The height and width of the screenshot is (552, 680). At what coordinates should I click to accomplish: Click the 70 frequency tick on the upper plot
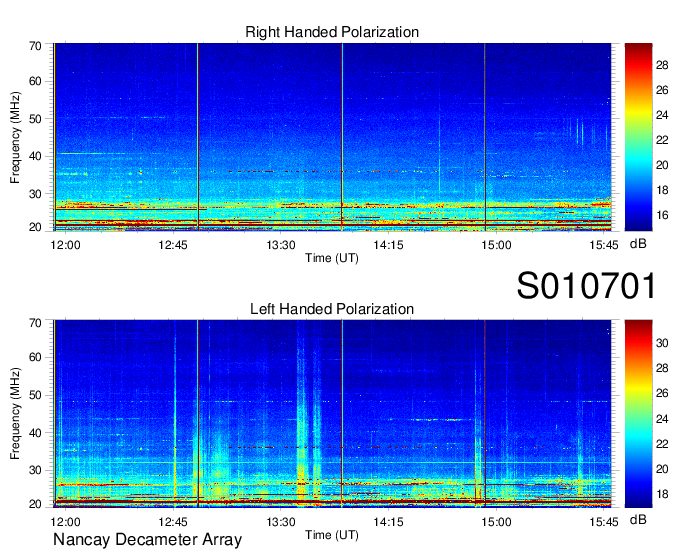coord(35,46)
